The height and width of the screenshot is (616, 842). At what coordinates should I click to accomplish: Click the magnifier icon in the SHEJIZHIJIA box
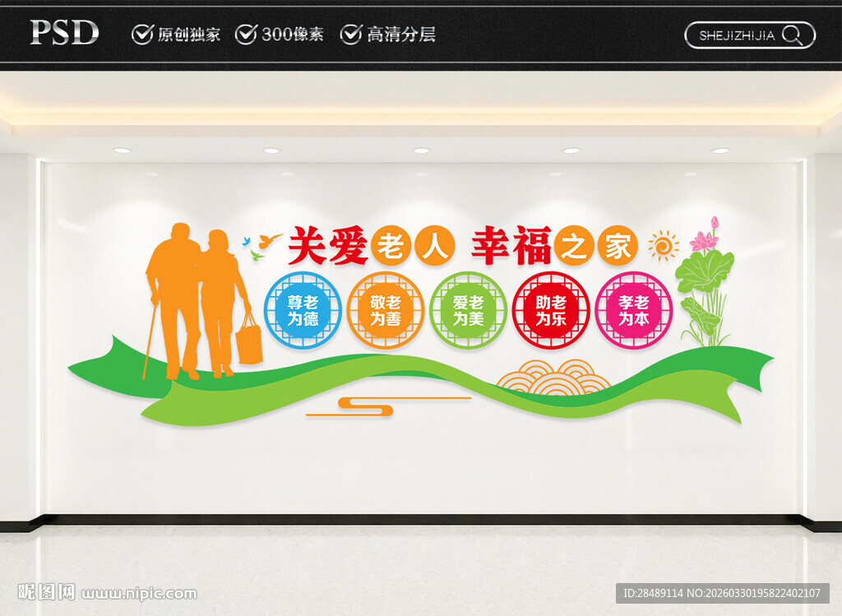point(792,35)
